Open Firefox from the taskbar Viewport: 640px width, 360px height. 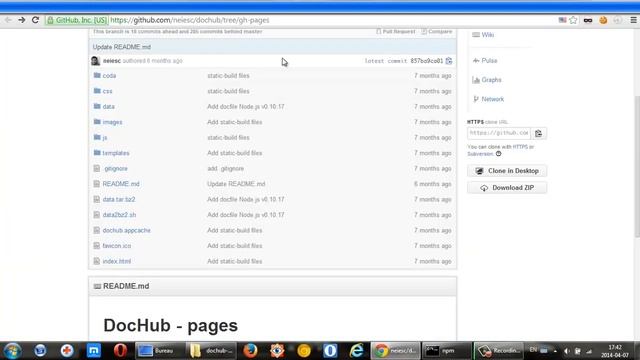pos(250,351)
